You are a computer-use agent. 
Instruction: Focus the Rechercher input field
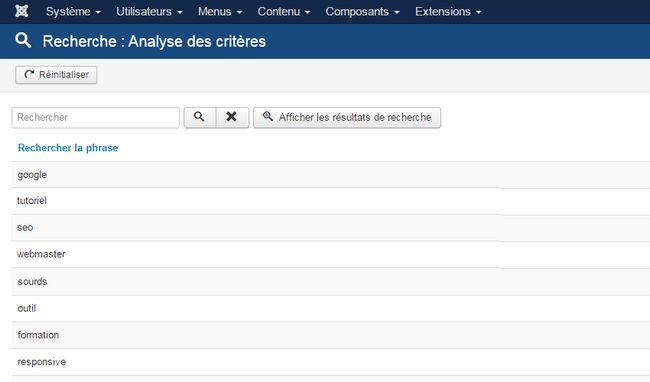96,118
